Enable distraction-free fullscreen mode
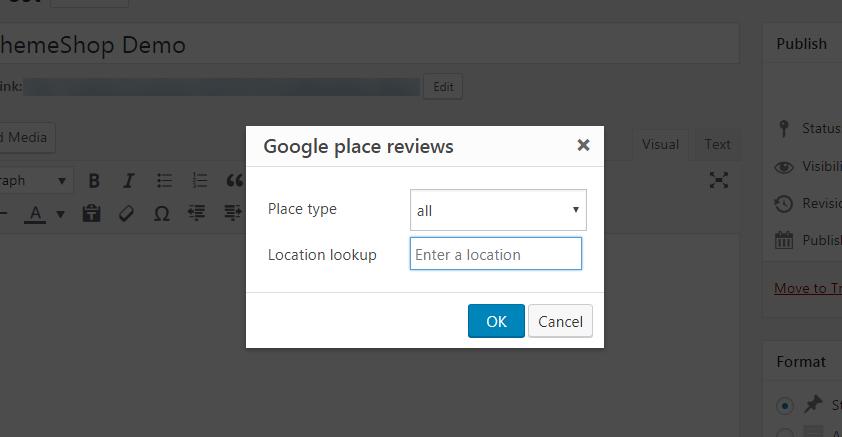The image size is (842, 437). click(718, 180)
